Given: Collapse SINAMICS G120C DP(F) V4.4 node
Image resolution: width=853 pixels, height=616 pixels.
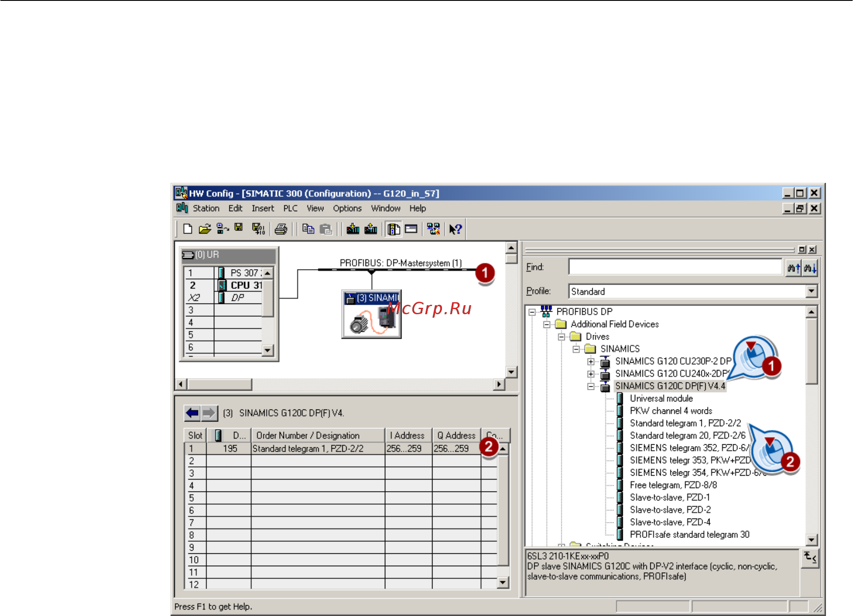Looking at the screenshot, I should [x=591, y=387].
